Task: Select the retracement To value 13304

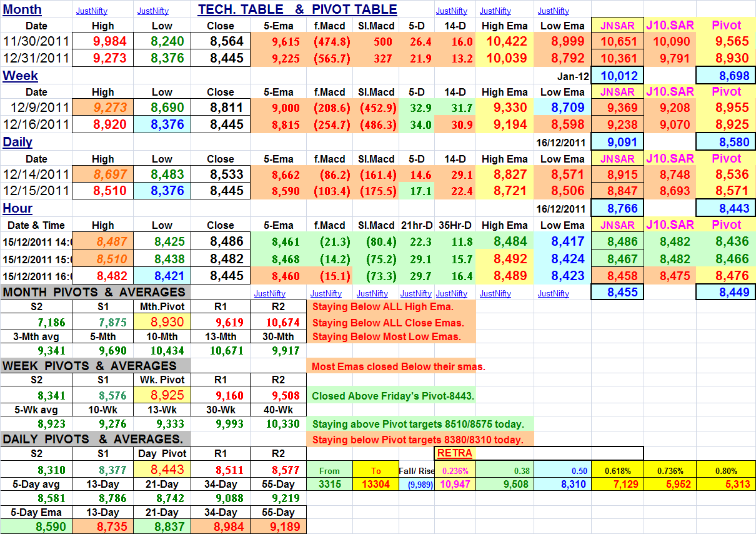Action: coord(376,484)
